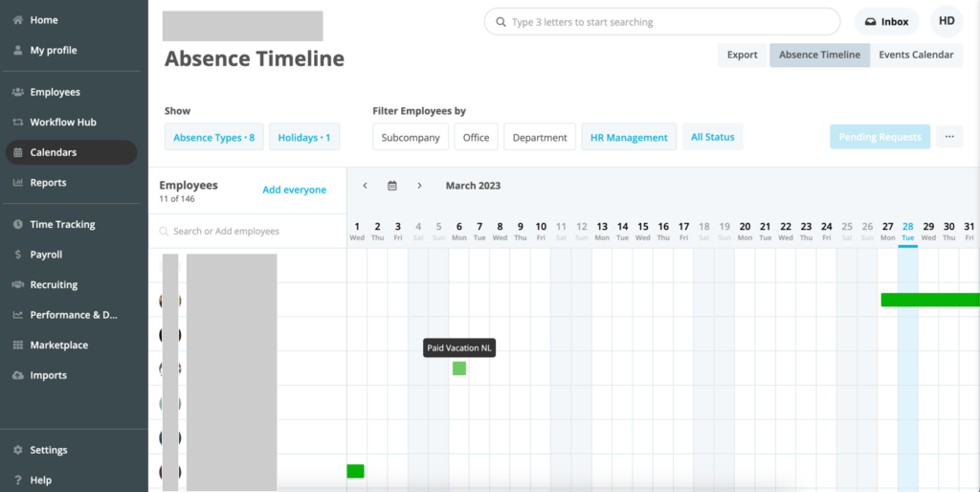Open the HD user avatar menu
Viewport: 980px width, 492px height.
[947, 21]
